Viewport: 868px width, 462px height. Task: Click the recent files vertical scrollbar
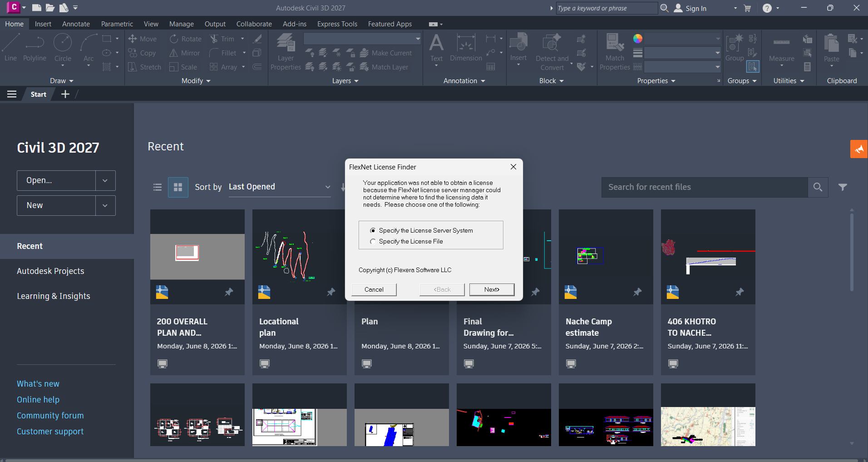click(852, 252)
